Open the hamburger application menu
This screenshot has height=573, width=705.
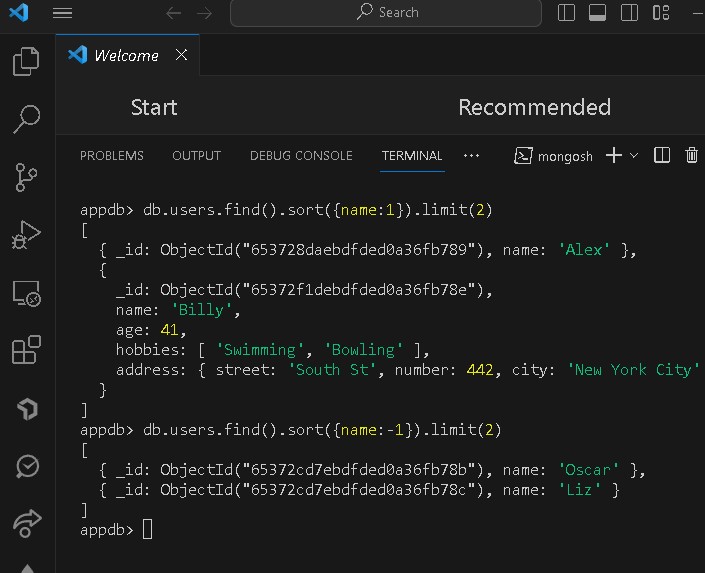tap(62, 13)
